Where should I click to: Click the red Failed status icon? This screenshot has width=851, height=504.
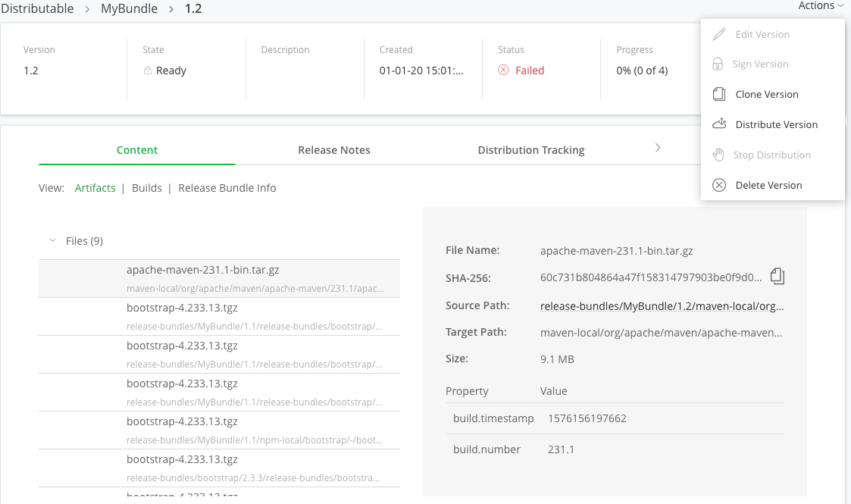504,70
